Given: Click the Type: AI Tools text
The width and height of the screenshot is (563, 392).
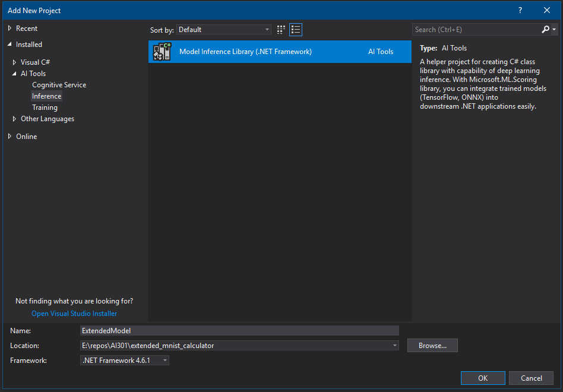Looking at the screenshot, I should (x=444, y=48).
